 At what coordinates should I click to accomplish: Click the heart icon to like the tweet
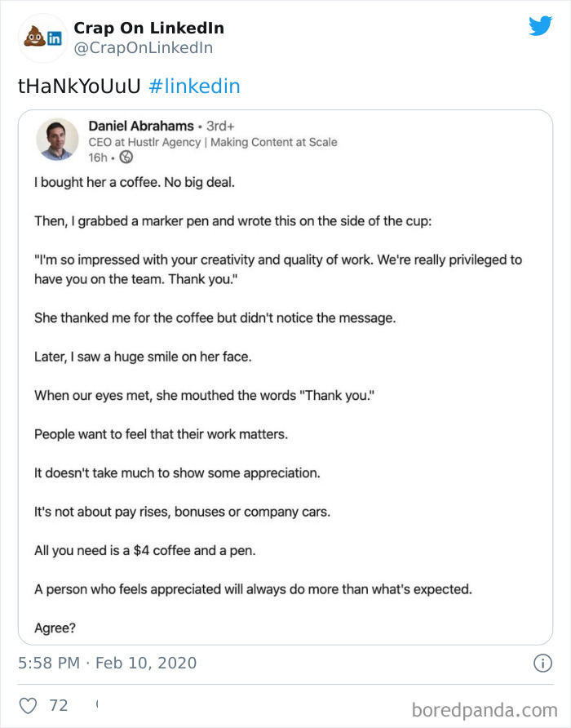29,705
